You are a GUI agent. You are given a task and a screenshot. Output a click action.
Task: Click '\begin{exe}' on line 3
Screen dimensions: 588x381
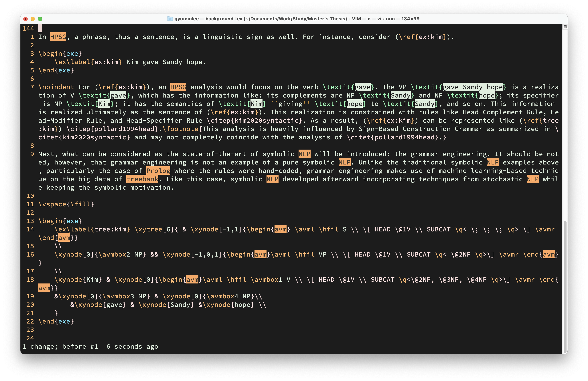(60, 53)
